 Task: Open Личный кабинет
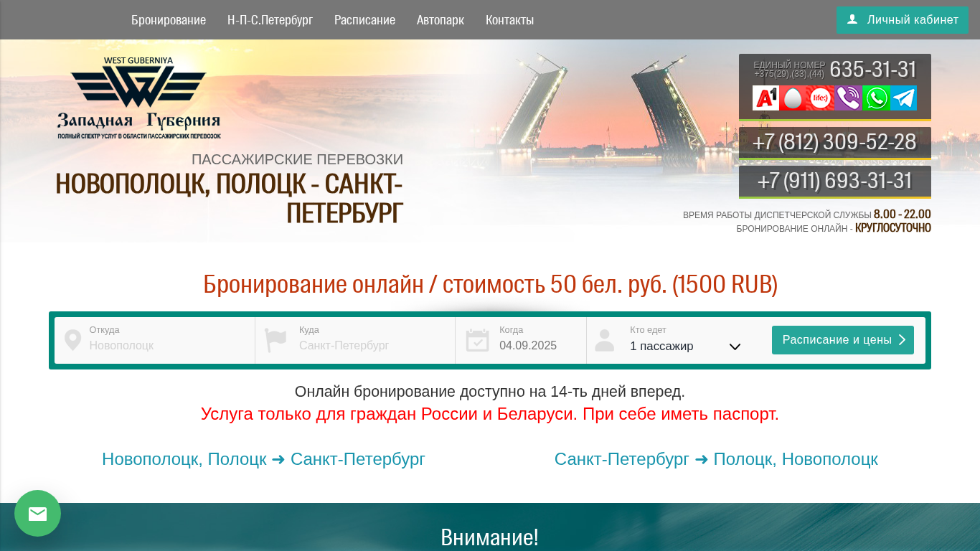click(903, 20)
